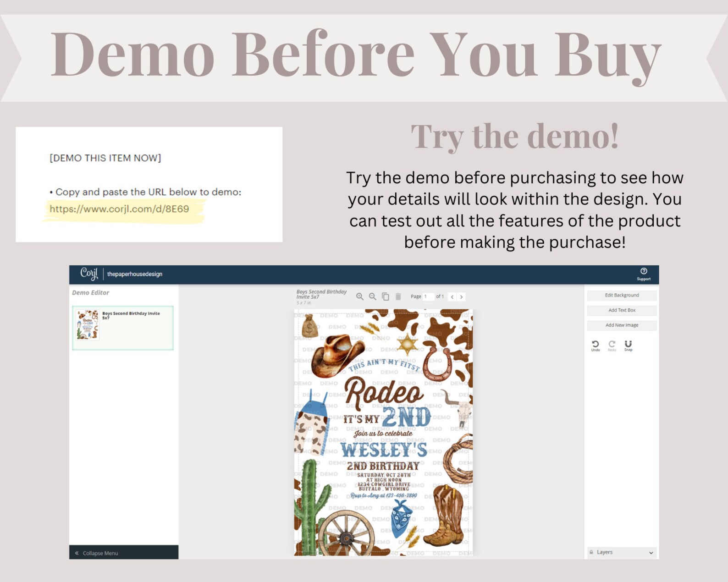The width and height of the screenshot is (728, 582).
Task: Click the Edit Background button
Action: pyautogui.click(x=622, y=295)
